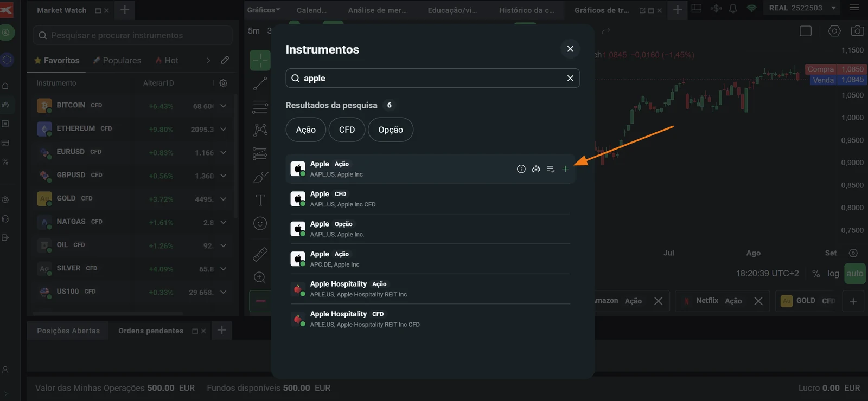Screen dimensions: 868x401
Task: Select the pattern drawing tool
Action: click(x=260, y=130)
